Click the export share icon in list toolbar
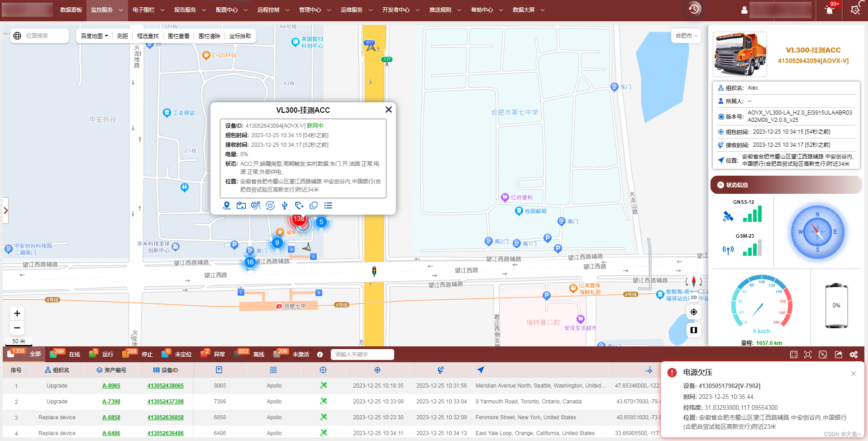 [x=839, y=355]
